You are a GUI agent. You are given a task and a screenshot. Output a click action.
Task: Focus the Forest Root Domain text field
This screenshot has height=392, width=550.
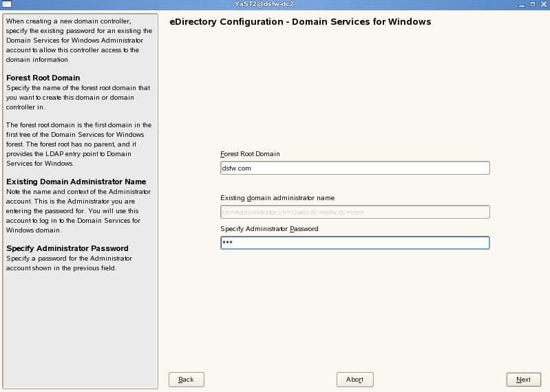click(355, 168)
